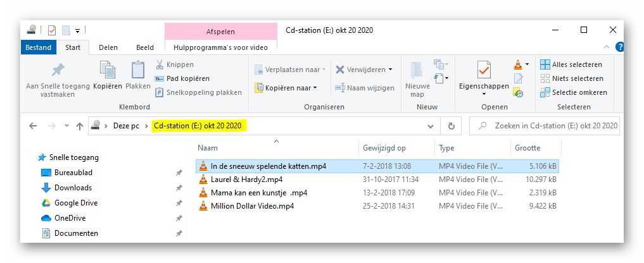This screenshot has width=644, height=263.
Task: Click Alles selecteren button
Action: [x=571, y=64]
